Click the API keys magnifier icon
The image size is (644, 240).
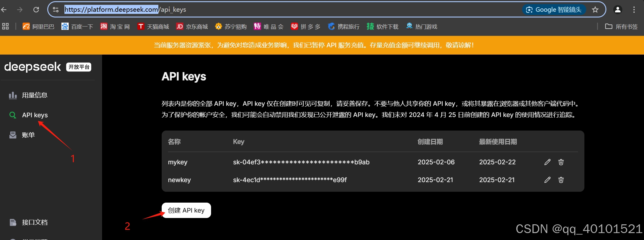(13, 115)
